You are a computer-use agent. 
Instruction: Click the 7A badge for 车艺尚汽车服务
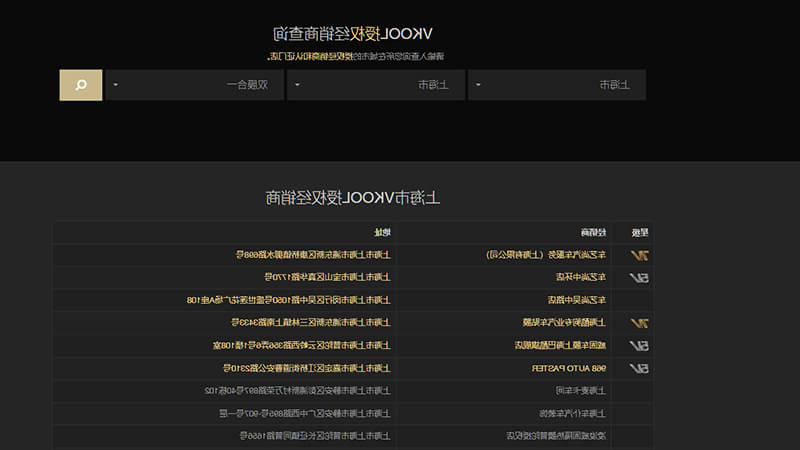[639, 255]
